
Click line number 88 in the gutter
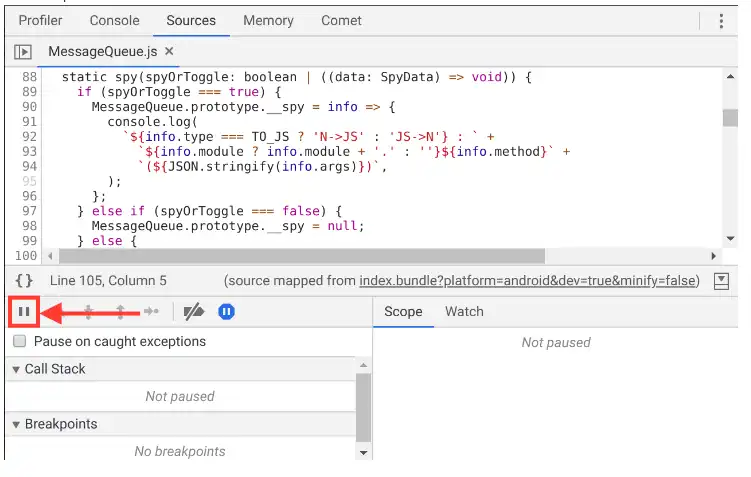pyautogui.click(x=30, y=77)
